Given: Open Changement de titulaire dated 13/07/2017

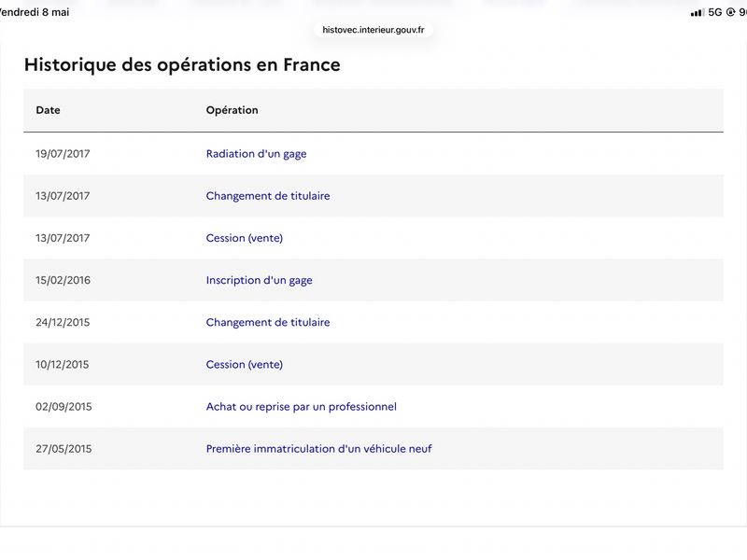Looking at the screenshot, I should tap(268, 196).
